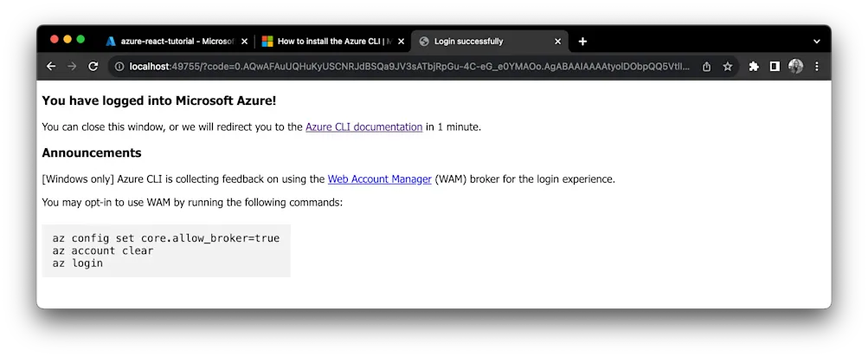This screenshot has width=868, height=357.
Task: Click the Announcements heading
Action: [x=92, y=153]
